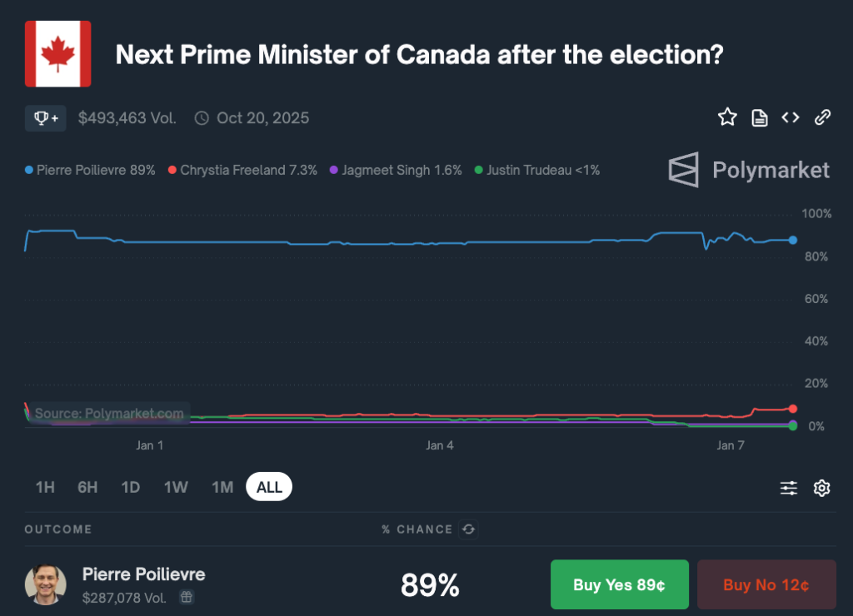
Task: Click the embed code brackets icon
Action: (x=791, y=117)
